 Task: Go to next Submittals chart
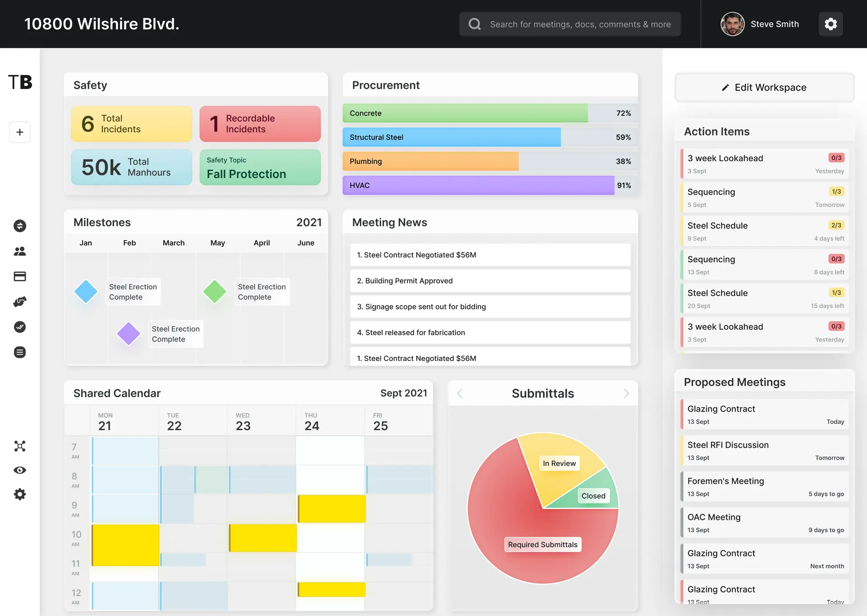[626, 394]
